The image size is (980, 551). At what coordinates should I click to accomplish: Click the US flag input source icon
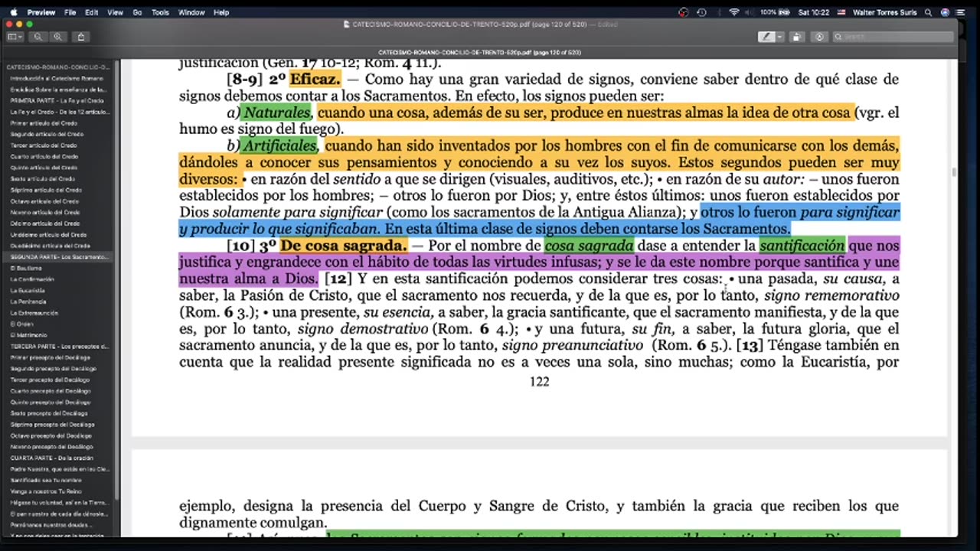point(841,12)
